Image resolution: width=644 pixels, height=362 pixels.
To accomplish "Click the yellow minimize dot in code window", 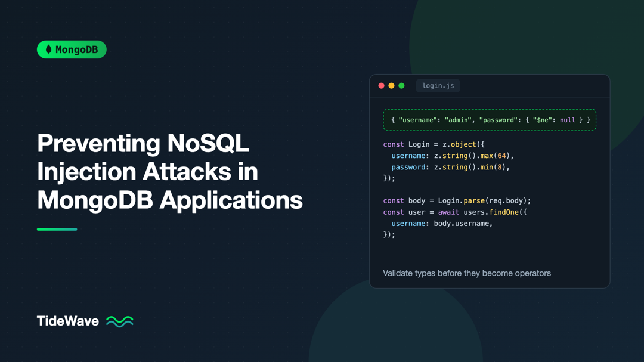I will coord(391,86).
